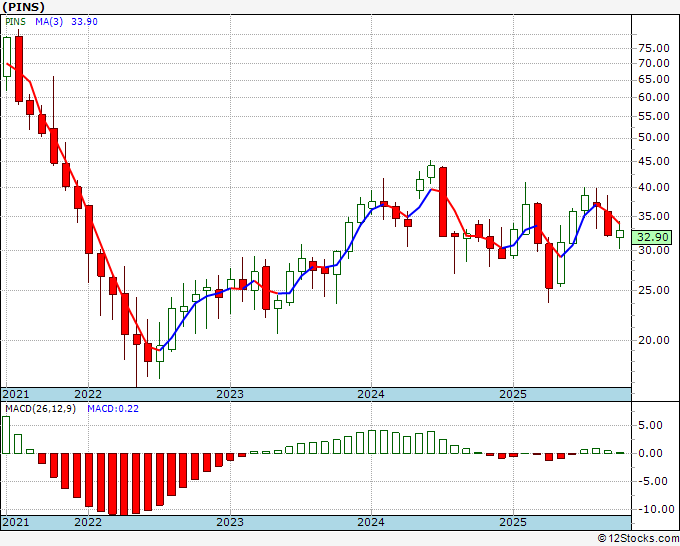Image resolution: width=680 pixels, height=546 pixels.
Task: Click the tall red candle after mid-2024 peak
Action: [443, 202]
